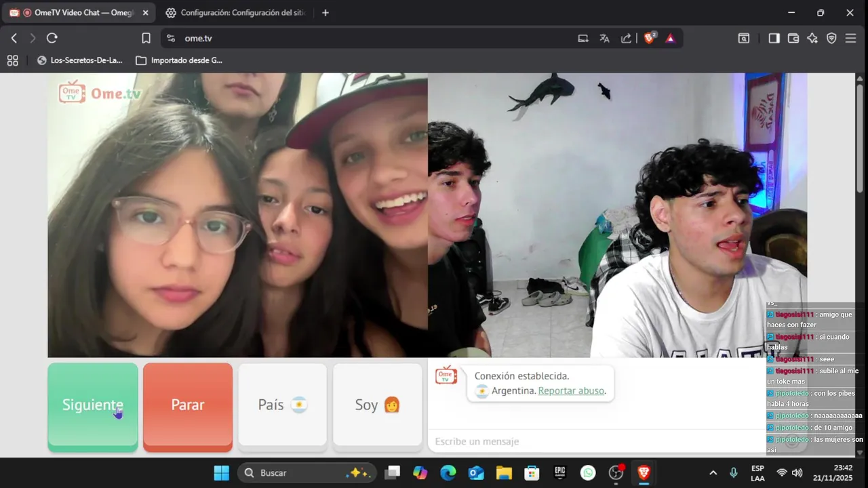The height and width of the screenshot is (488, 868).
Task: Click the Siguiente button
Action: [93, 407]
